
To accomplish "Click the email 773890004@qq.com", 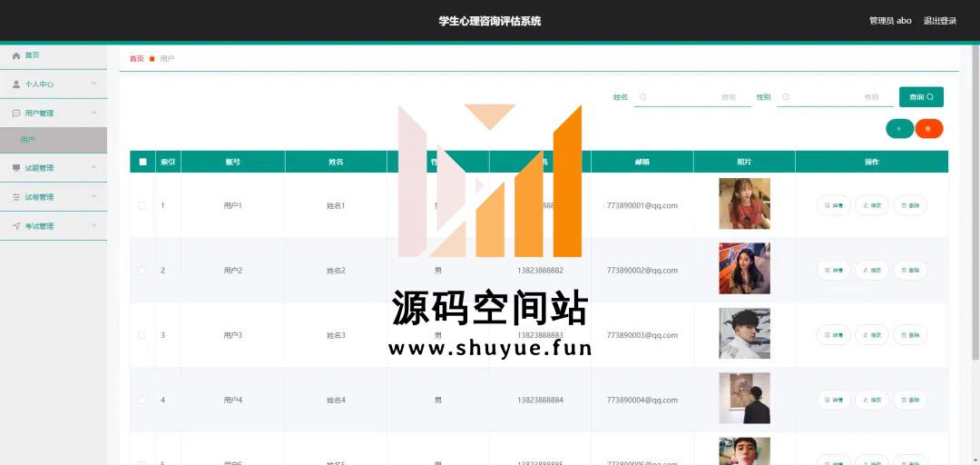I will [x=642, y=400].
